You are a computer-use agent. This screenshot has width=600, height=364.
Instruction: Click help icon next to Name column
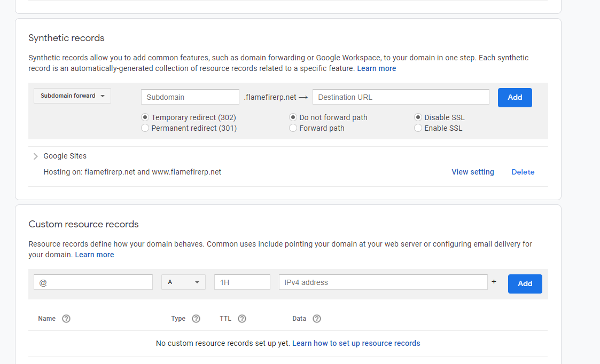[x=66, y=319]
